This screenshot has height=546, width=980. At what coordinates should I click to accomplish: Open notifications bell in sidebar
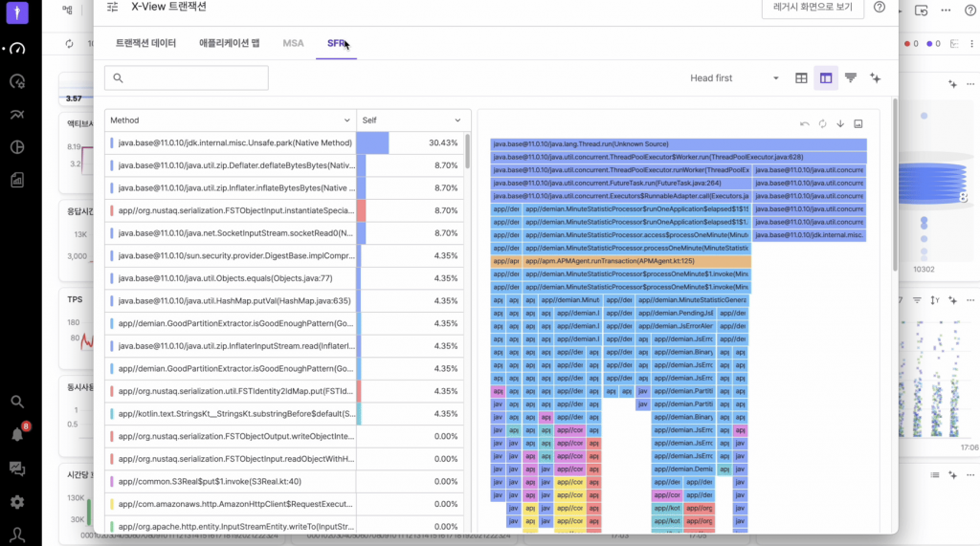[17, 433]
